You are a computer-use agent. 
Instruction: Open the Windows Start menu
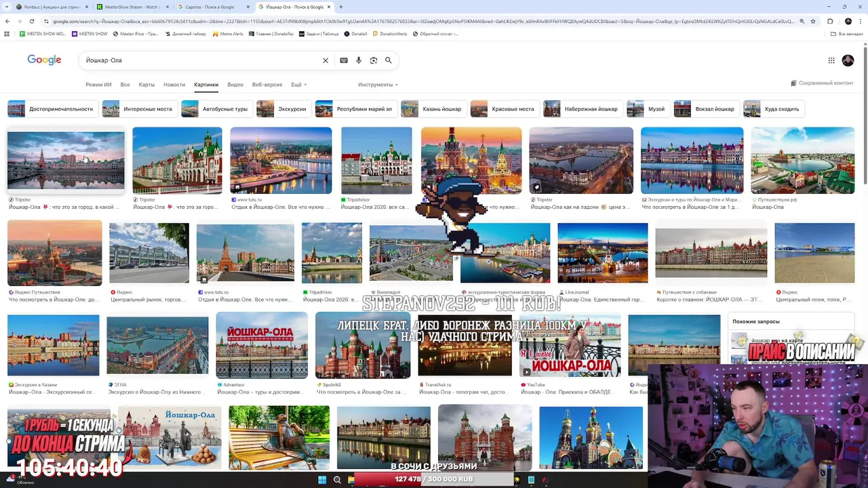point(322,480)
